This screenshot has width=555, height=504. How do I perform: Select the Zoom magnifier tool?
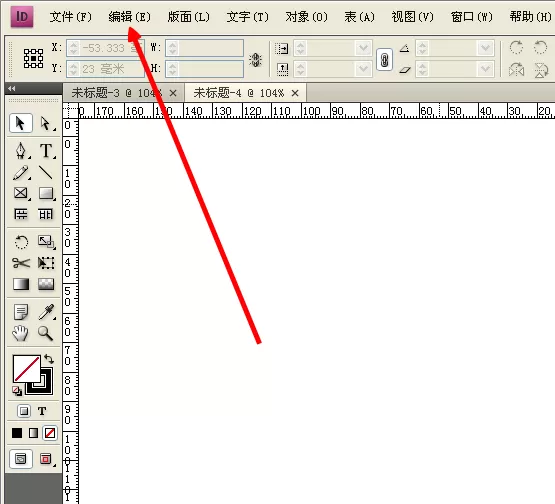point(46,333)
